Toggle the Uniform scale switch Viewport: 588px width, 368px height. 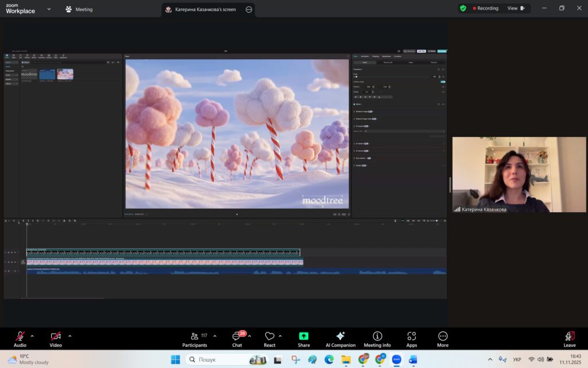[443, 82]
